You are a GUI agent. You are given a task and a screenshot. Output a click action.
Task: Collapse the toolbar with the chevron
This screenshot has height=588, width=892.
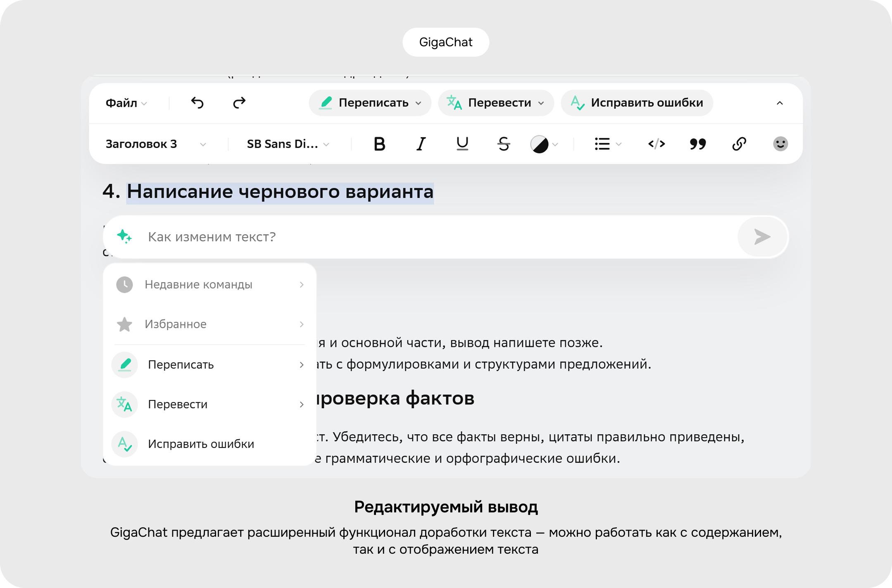(779, 103)
